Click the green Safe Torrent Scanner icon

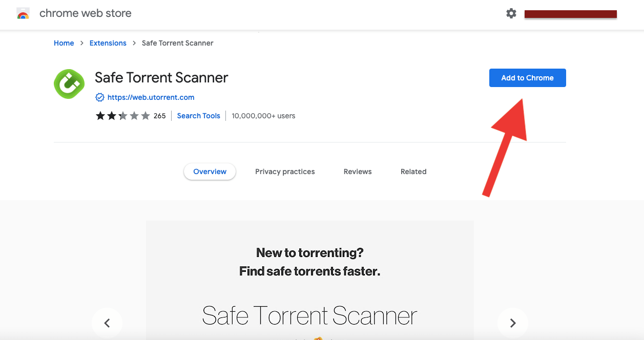69,83
